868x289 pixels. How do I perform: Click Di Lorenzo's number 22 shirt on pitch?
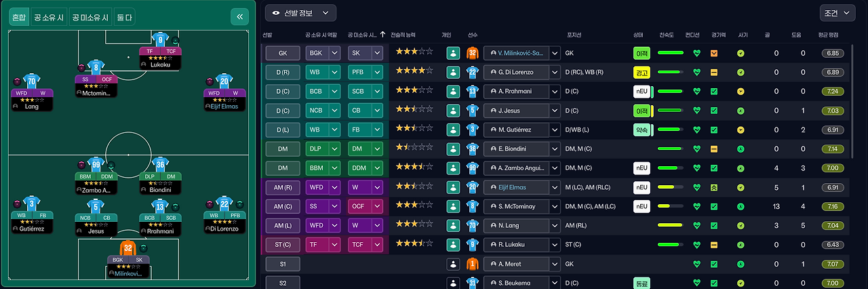coord(224,204)
